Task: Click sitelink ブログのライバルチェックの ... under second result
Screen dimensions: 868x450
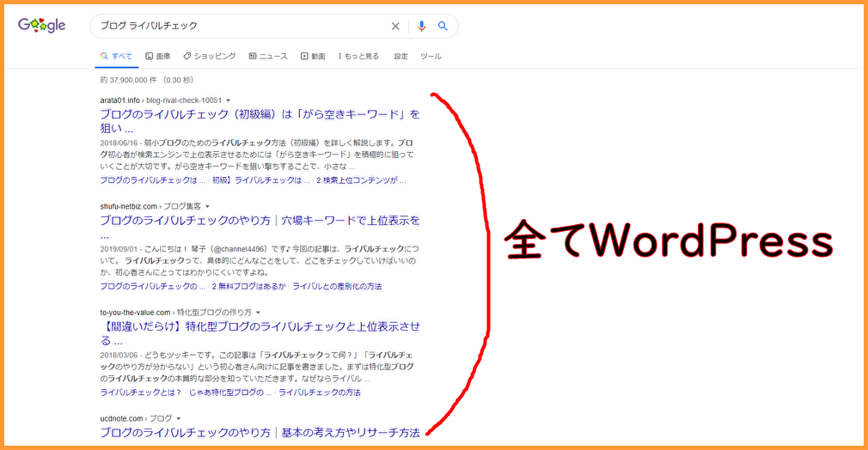Action: click(x=152, y=287)
